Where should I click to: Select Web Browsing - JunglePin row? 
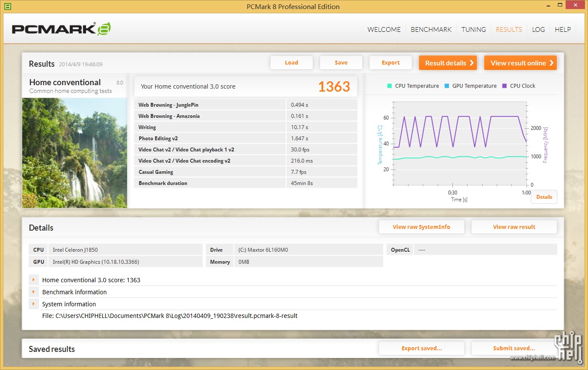(246, 105)
